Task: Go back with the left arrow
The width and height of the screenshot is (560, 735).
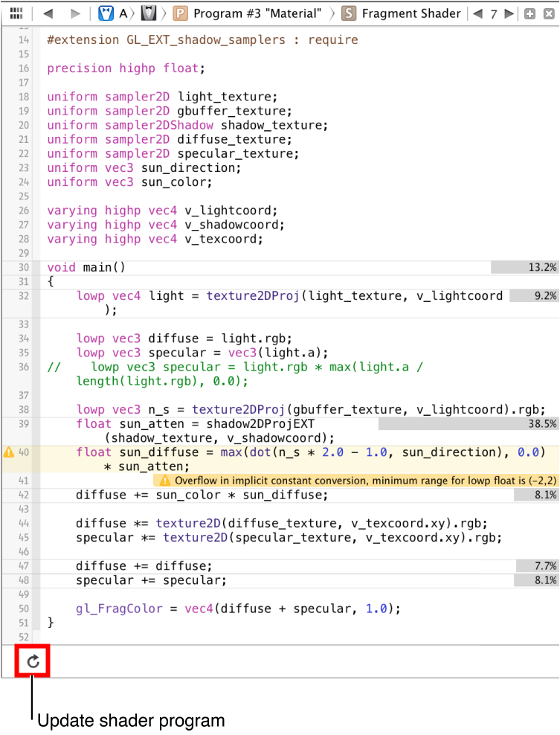Action: coord(48,13)
